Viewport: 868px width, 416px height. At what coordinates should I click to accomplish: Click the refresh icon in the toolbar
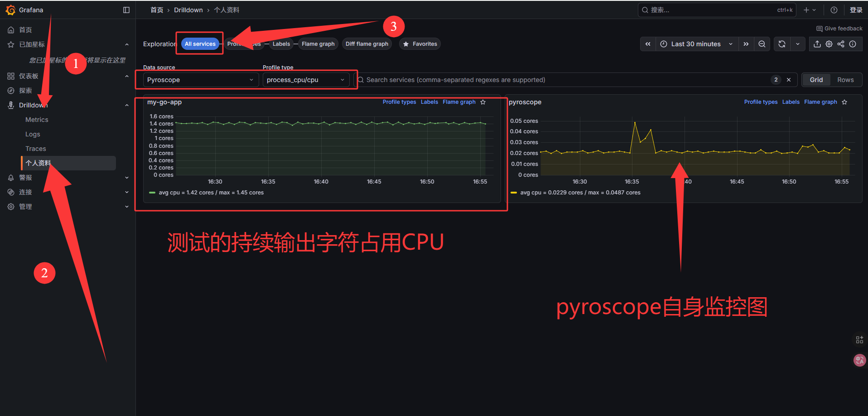(x=781, y=44)
